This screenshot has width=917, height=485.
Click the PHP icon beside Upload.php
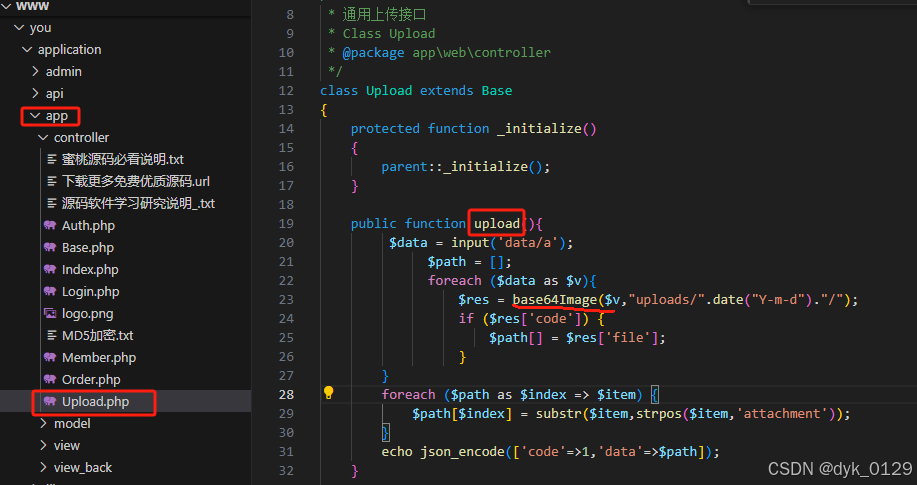click(50, 401)
